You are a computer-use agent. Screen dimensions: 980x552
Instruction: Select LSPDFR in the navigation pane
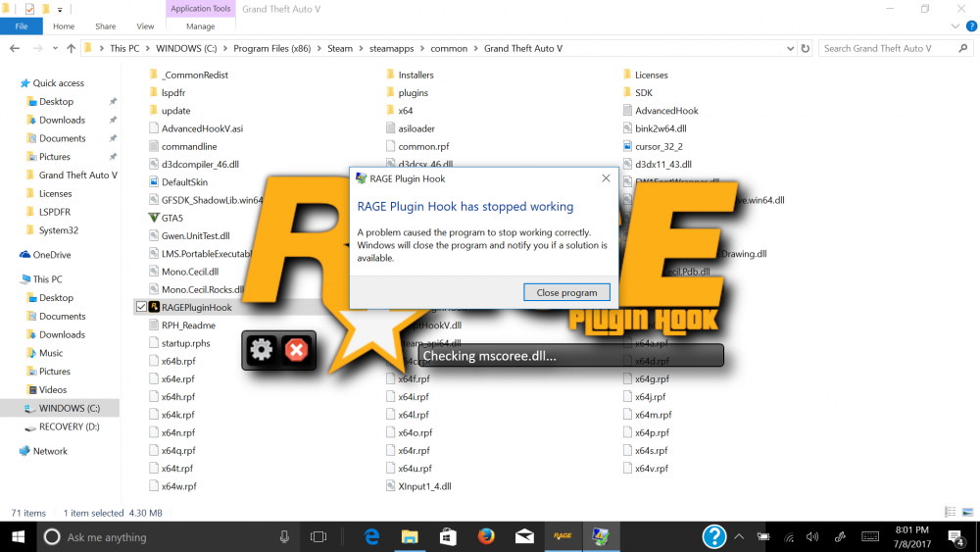[x=54, y=212]
